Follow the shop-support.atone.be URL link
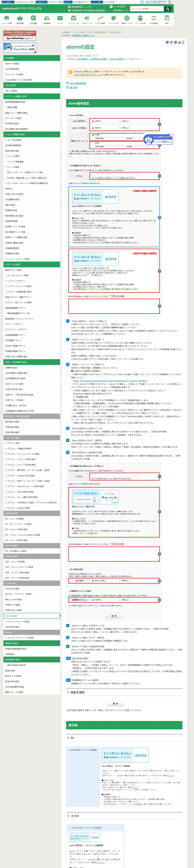The image size is (194, 868). [110, 381]
